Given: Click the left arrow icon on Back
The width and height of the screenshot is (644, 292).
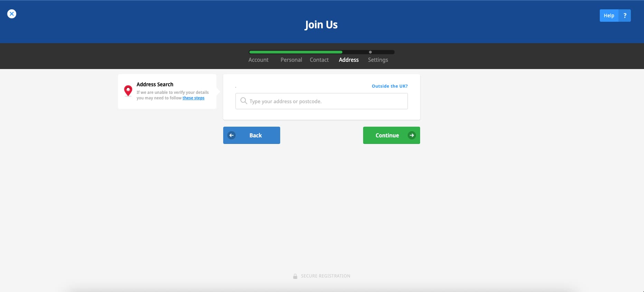Looking at the screenshot, I should coord(231,135).
